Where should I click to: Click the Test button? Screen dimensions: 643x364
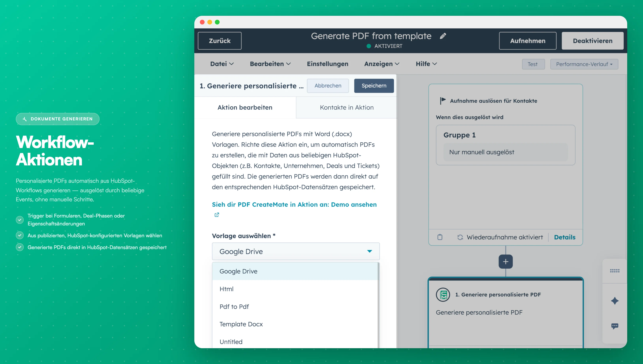[533, 64]
